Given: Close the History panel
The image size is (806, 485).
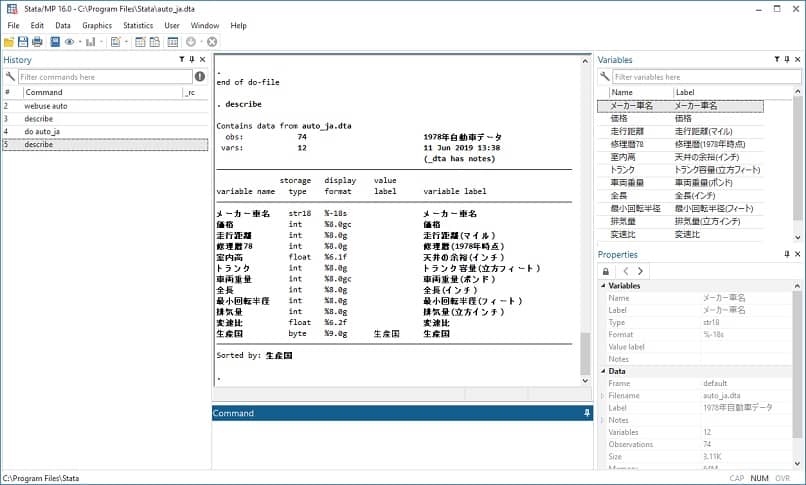Looking at the screenshot, I should [203, 60].
